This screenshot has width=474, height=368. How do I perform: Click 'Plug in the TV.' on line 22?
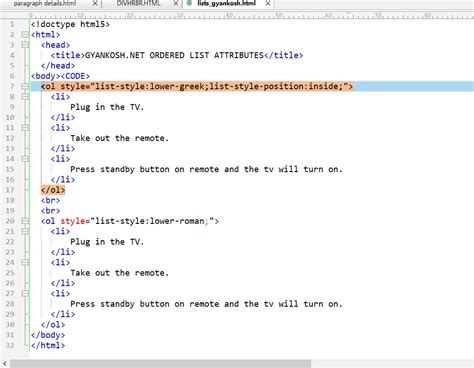[107, 242]
